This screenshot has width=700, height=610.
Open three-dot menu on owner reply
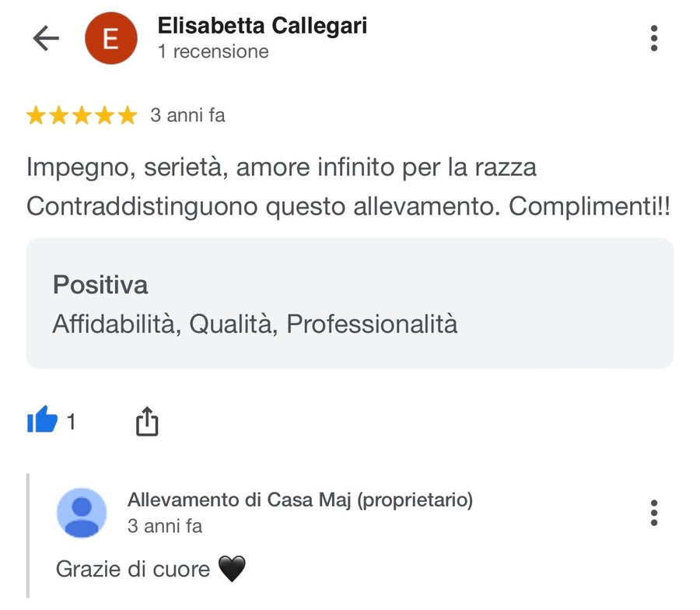654,513
